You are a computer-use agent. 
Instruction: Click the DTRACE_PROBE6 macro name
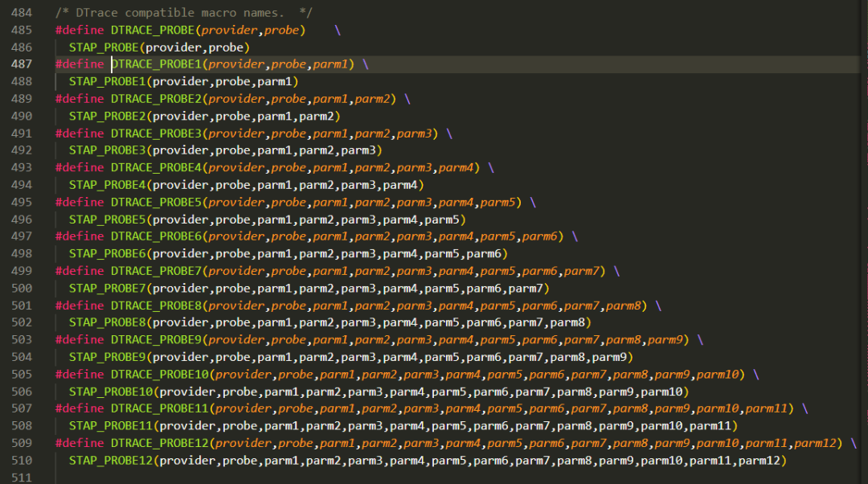coord(156,236)
